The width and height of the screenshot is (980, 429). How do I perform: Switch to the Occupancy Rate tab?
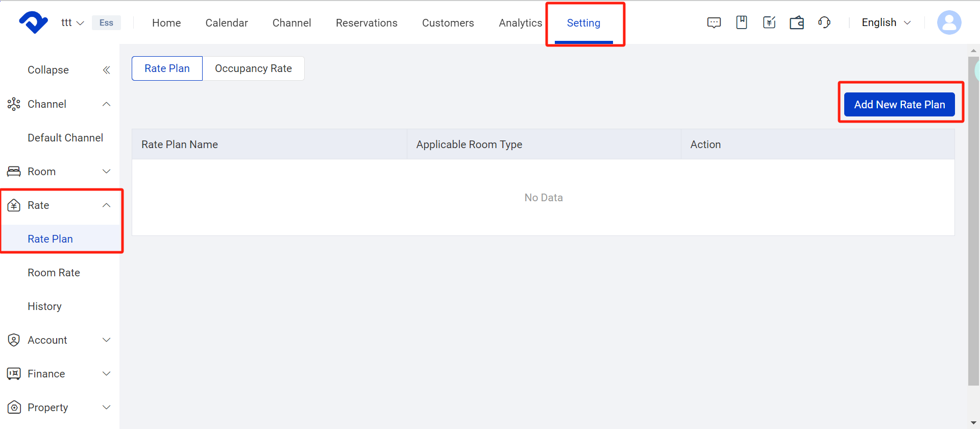[x=253, y=68]
